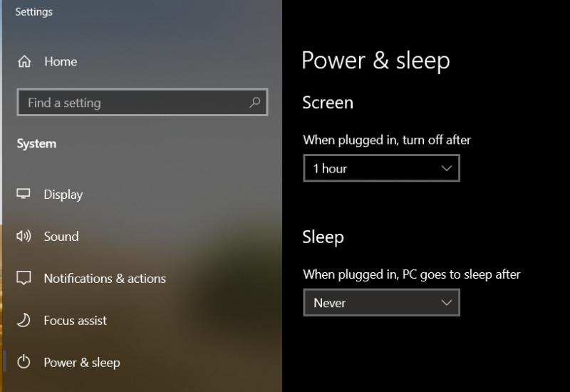The width and height of the screenshot is (570, 392).
Task: Switch to Focus assist page
Action: tap(76, 320)
